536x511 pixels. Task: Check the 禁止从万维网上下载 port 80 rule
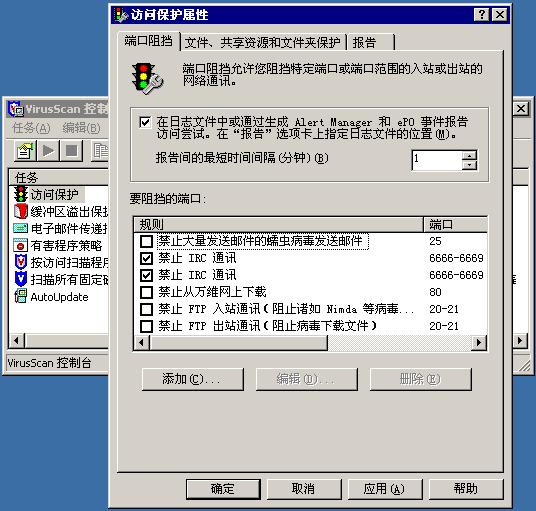point(146,292)
